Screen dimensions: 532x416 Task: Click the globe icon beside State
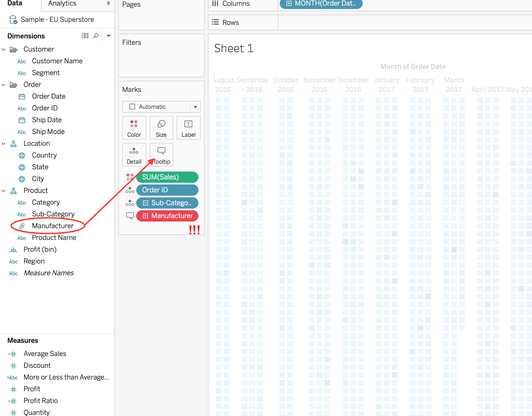tap(22, 167)
